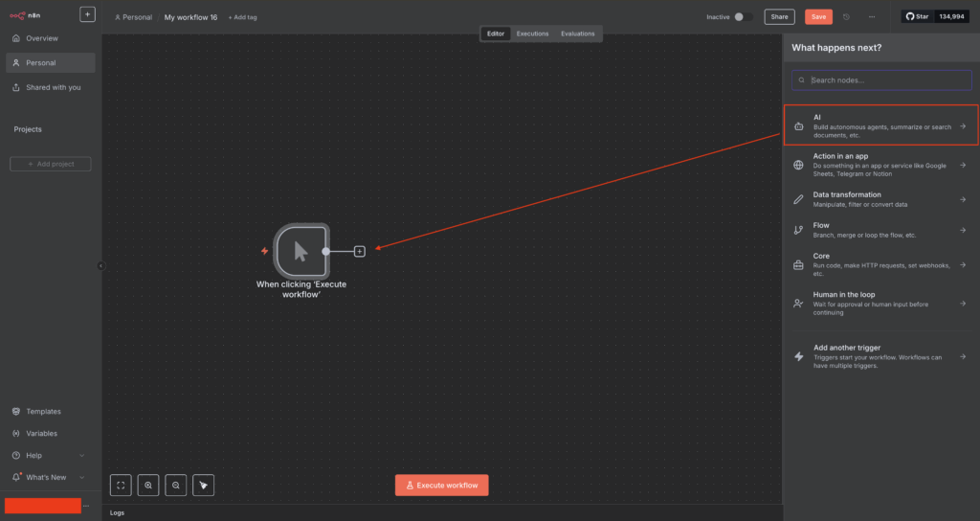Collapse the left sidebar with arrow handle
This screenshot has width=980, height=521.
(101, 266)
